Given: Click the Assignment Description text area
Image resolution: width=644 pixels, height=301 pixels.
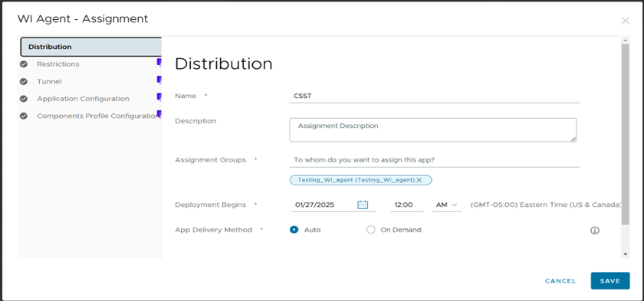Looking at the screenshot, I should (433, 130).
